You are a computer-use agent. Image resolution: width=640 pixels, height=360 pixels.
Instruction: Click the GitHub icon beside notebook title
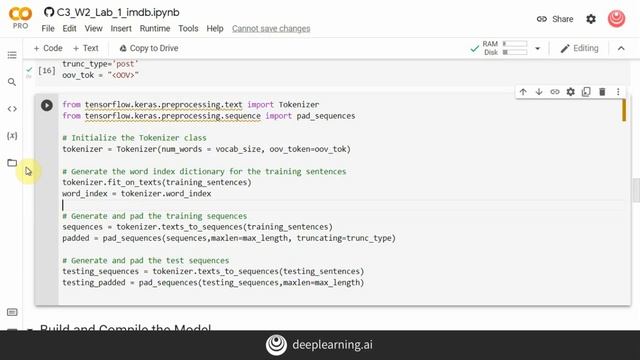tap(49, 12)
